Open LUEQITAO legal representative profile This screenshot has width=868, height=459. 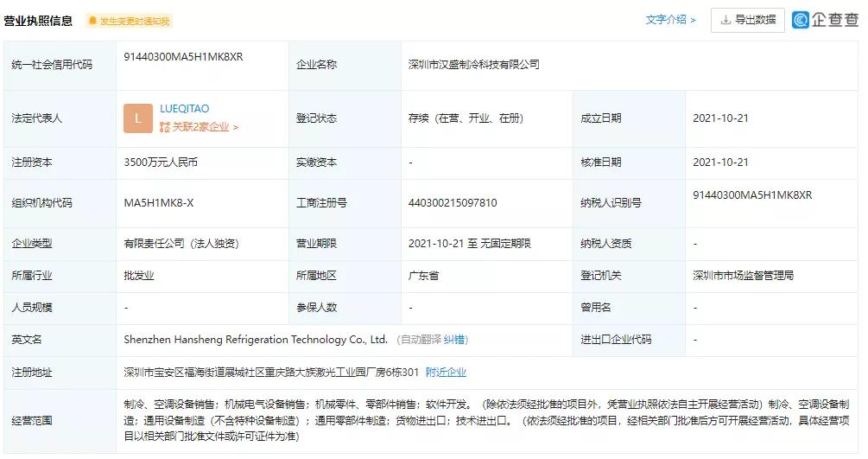pos(184,109)
